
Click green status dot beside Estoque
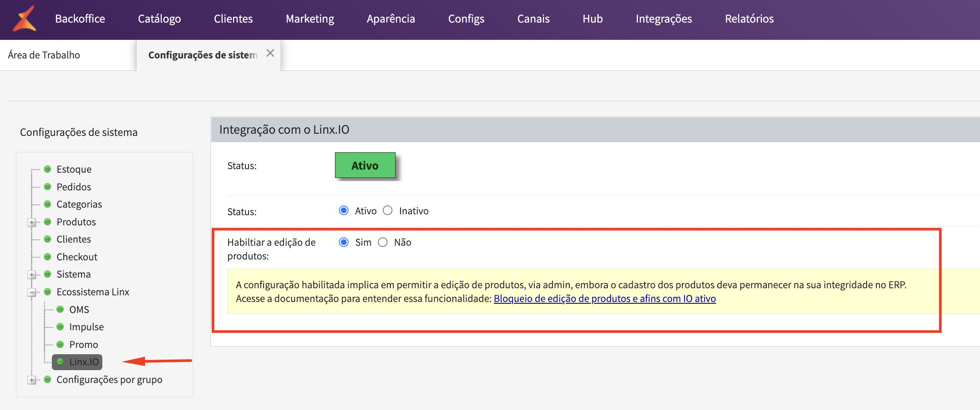[x=47, y=169]
